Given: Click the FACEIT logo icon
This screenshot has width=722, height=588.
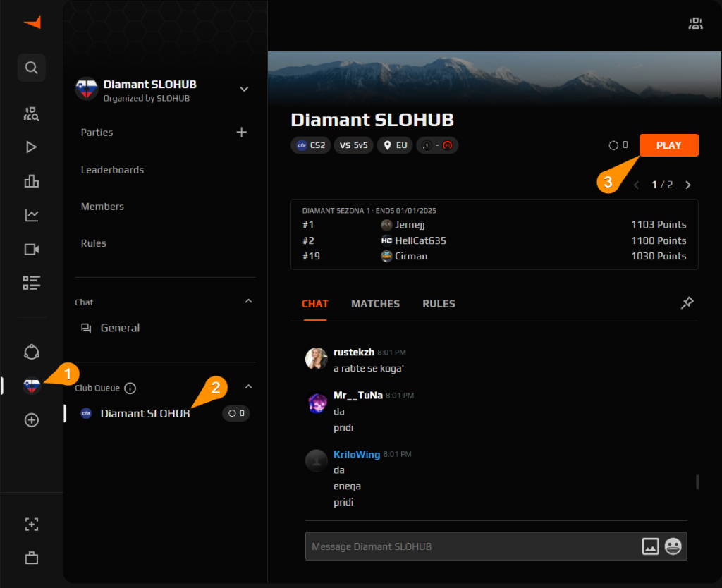Looking at the screenshot, I should click(32, 22).
